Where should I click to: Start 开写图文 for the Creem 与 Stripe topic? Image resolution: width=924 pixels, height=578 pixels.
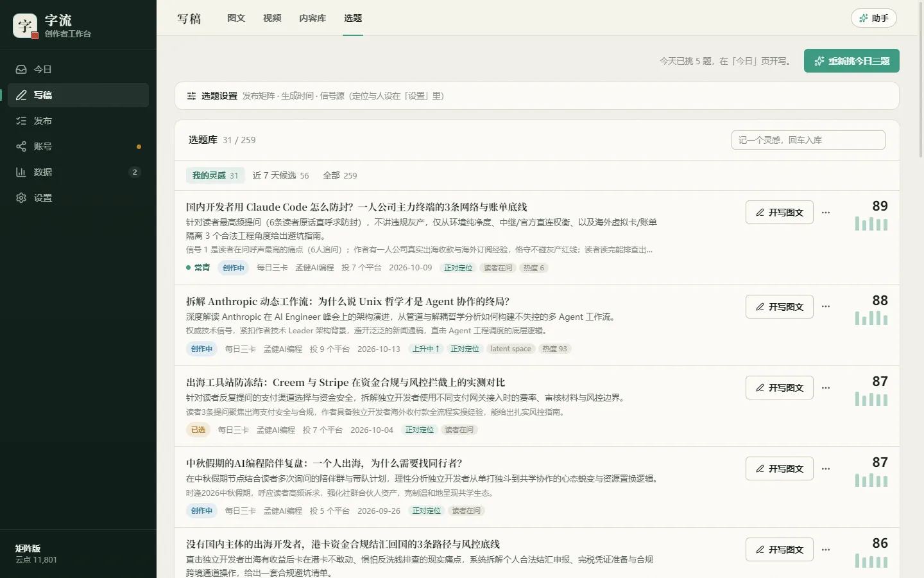click(780, 388)
